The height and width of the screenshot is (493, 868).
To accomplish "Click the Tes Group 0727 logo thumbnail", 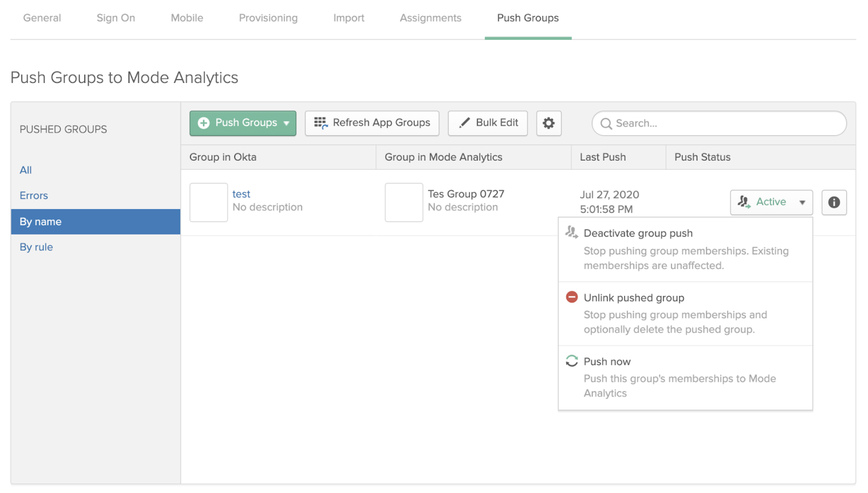I will [x=404, y=202].
